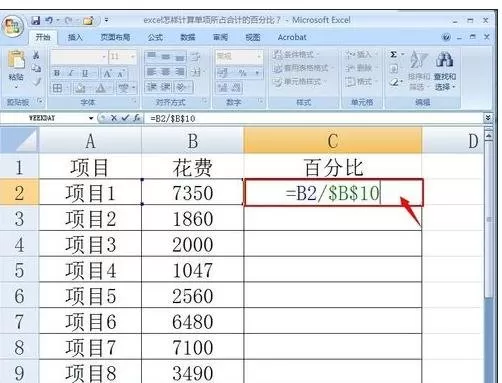The width and height of the screenshot is (502, 383).
Task: Switch to the 公式 ribbon tab
Action: (155, 37)
